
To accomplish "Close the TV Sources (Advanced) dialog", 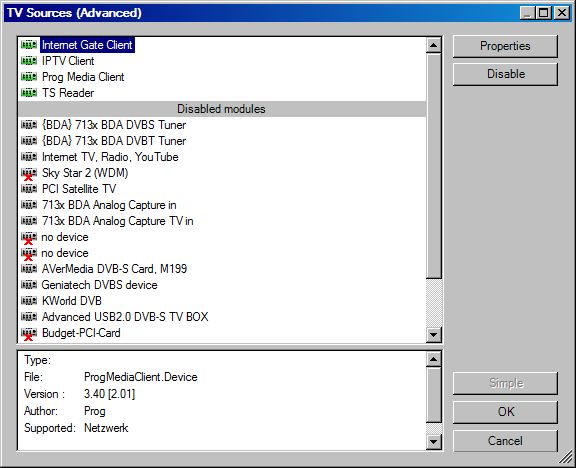I will [x=562, y=13].
